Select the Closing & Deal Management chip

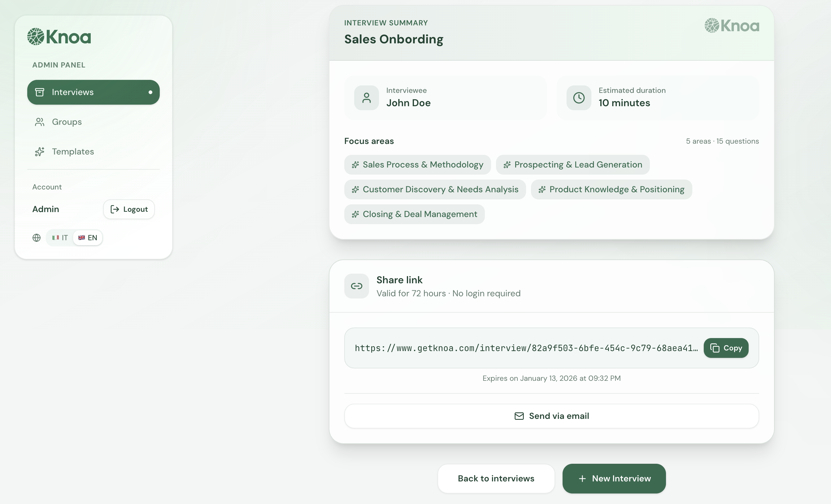[x=414, y=214]
